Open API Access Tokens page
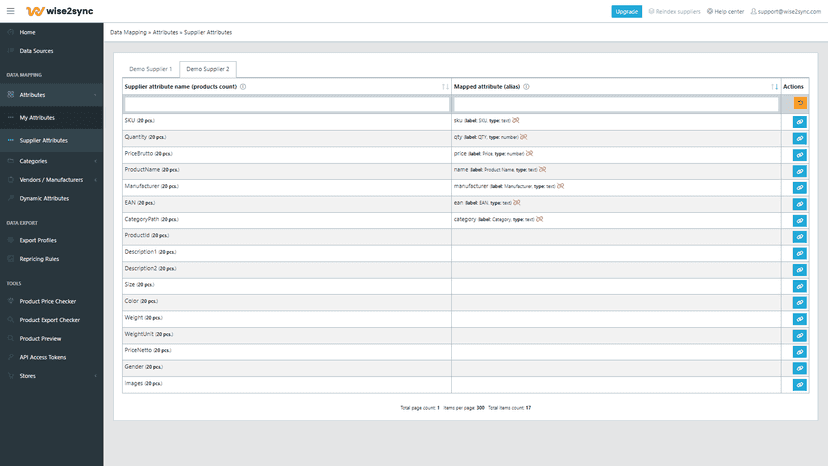The image size is (828, 466). click(43, 357)
